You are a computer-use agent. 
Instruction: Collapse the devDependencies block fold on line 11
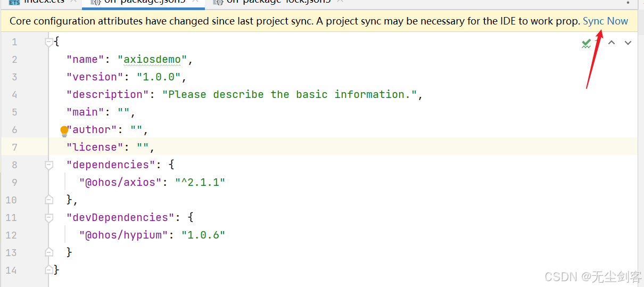point(49,218)
